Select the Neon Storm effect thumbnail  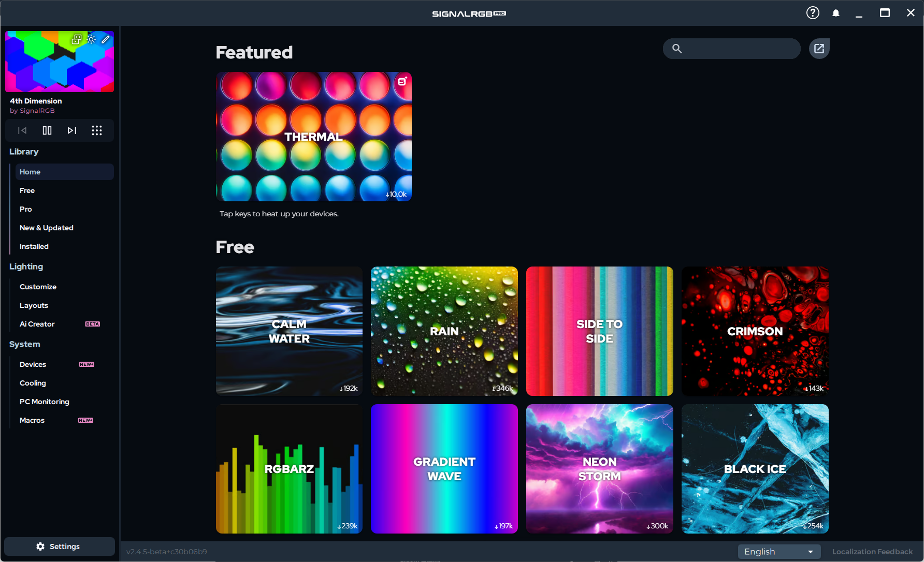599,469
